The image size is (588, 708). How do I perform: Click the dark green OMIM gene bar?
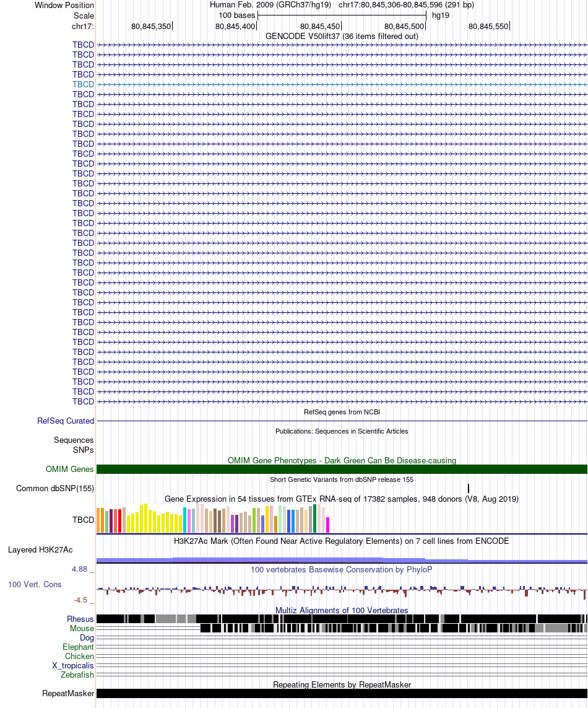(342, 469)
